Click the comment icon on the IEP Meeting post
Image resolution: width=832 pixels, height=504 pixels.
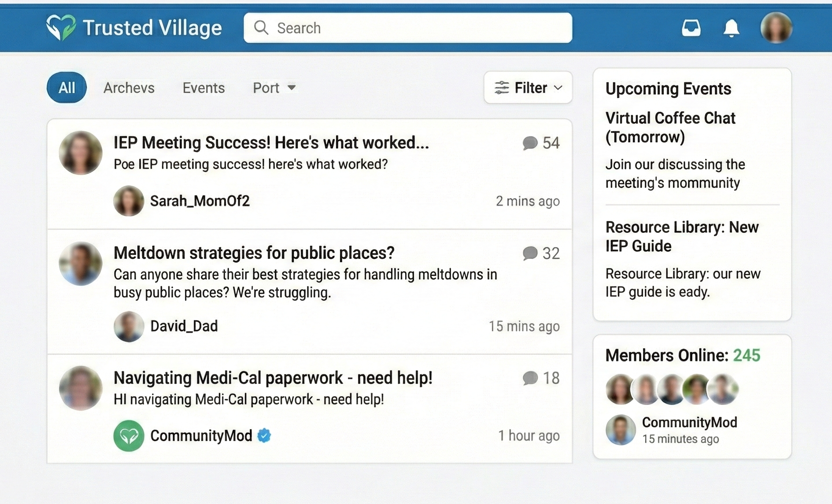(530, 143)
